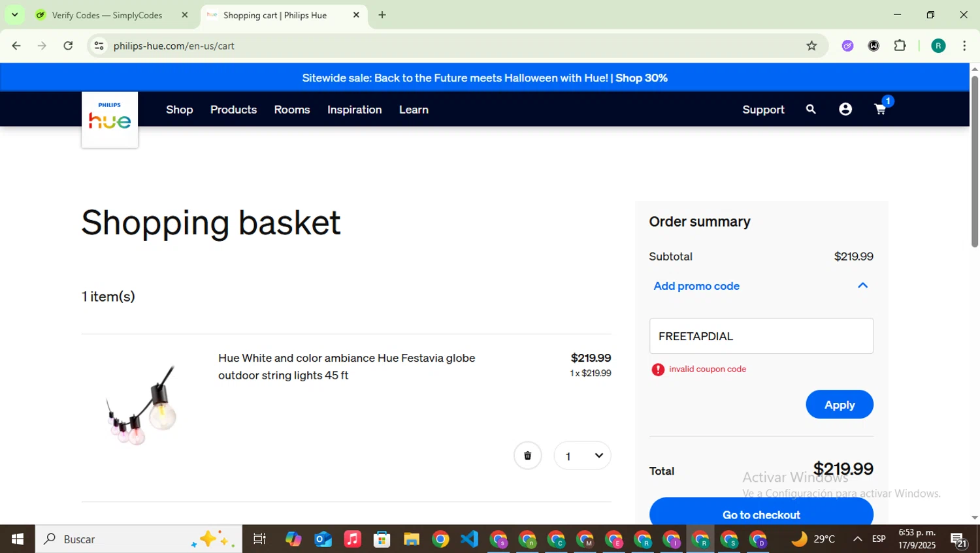Open clock showing 6:53 p. m.
The height and width of the screenshot is (553, 980).
pyautogui.click(x=917, y=539)
